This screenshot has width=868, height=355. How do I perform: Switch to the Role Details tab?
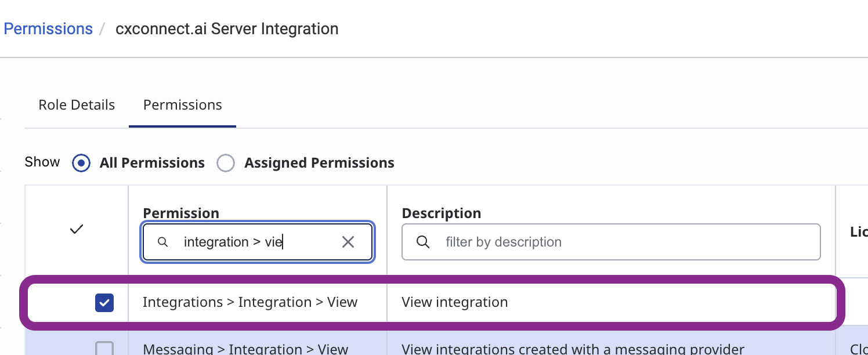pos(77,105)
